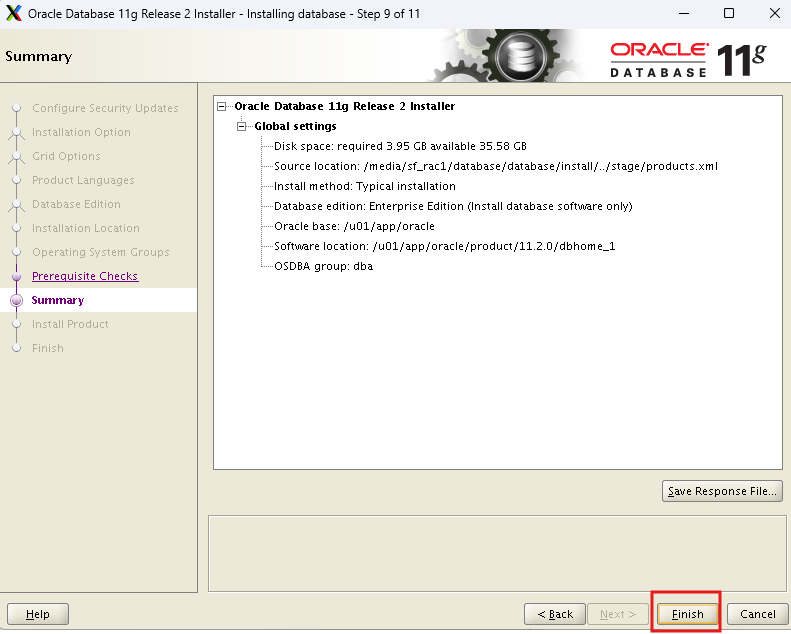Screen dimensions: 791x634
Task: Maximize the installer window
Action: click(x=728, y=13)
